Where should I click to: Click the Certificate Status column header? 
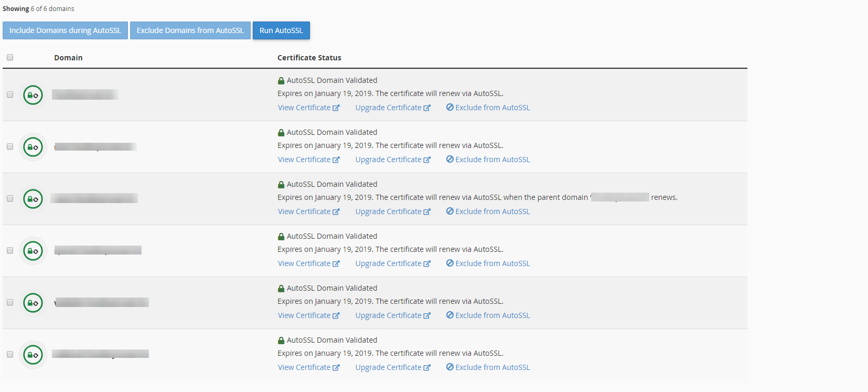[x=309, y=58]
